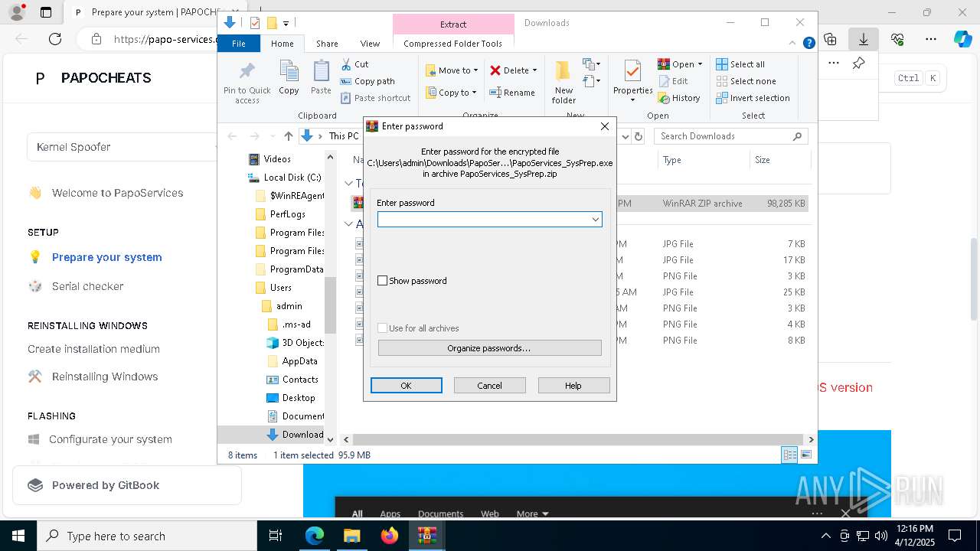The image size is (980, 551).
Task: Switch to Large icons view button
Action: [x=805, y=455]
